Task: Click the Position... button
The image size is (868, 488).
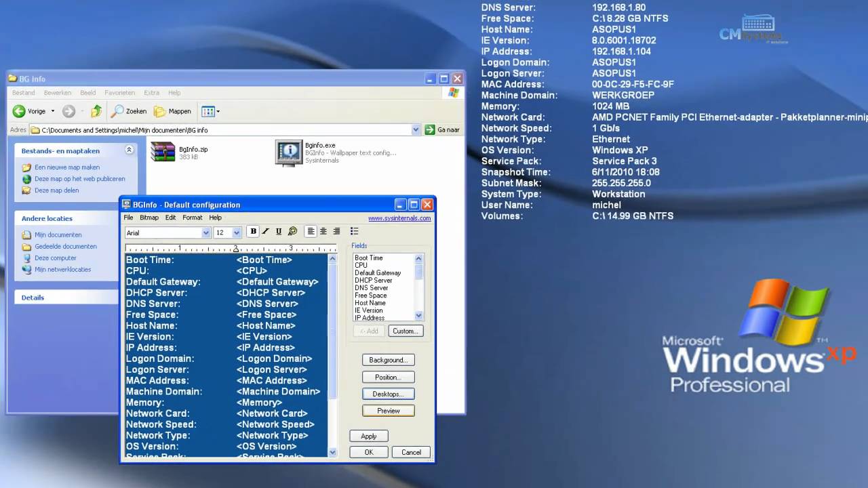Action: (388, 377)
